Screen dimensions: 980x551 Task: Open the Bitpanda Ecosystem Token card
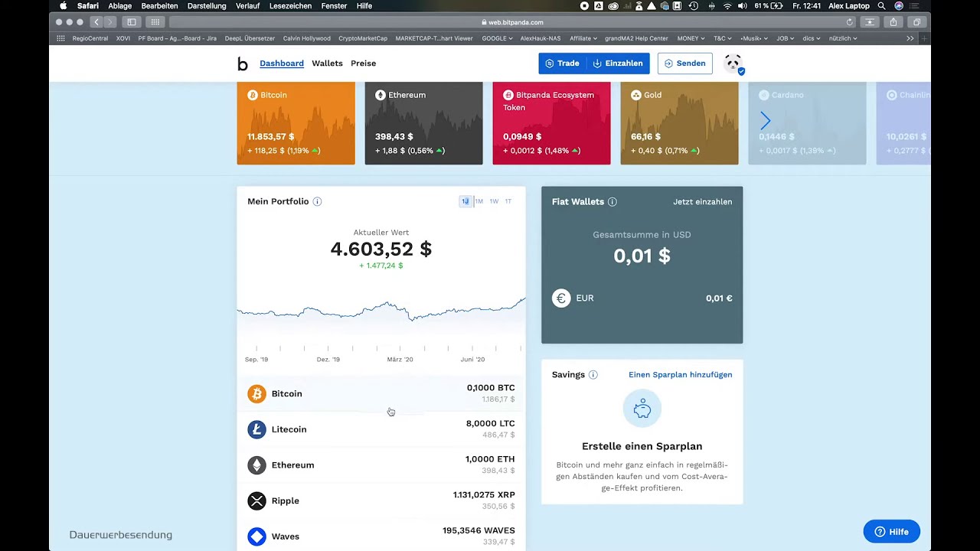tap(551, 123)
